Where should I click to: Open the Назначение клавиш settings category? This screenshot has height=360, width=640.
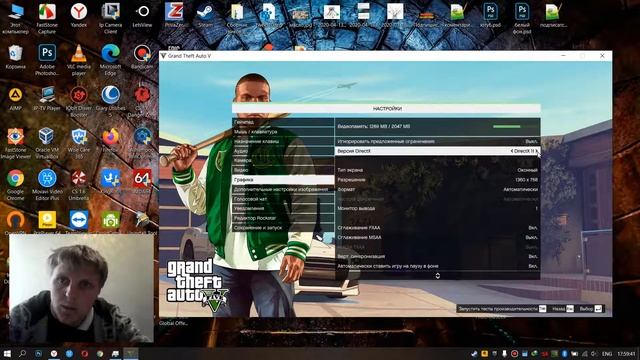[x=283, y=141]
